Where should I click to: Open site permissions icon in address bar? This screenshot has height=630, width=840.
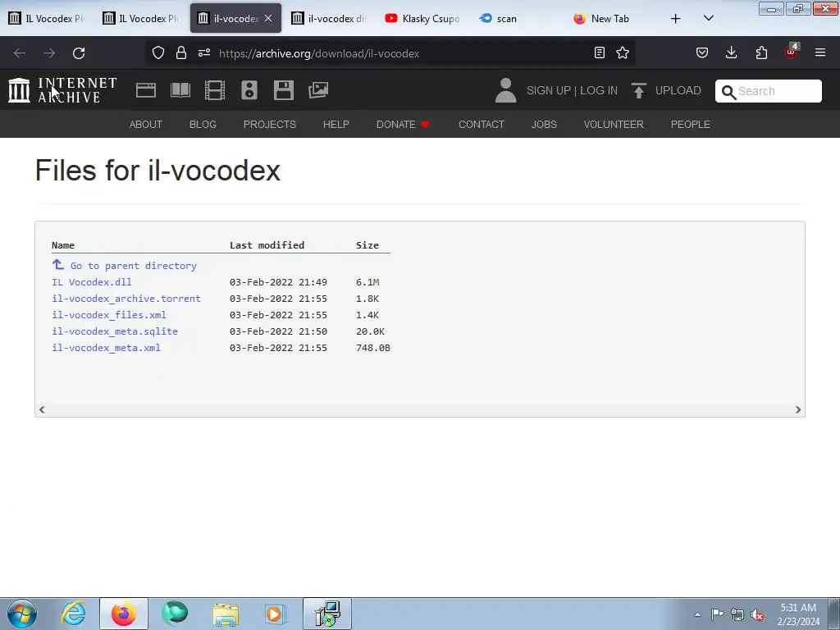[x=204, y=52]
